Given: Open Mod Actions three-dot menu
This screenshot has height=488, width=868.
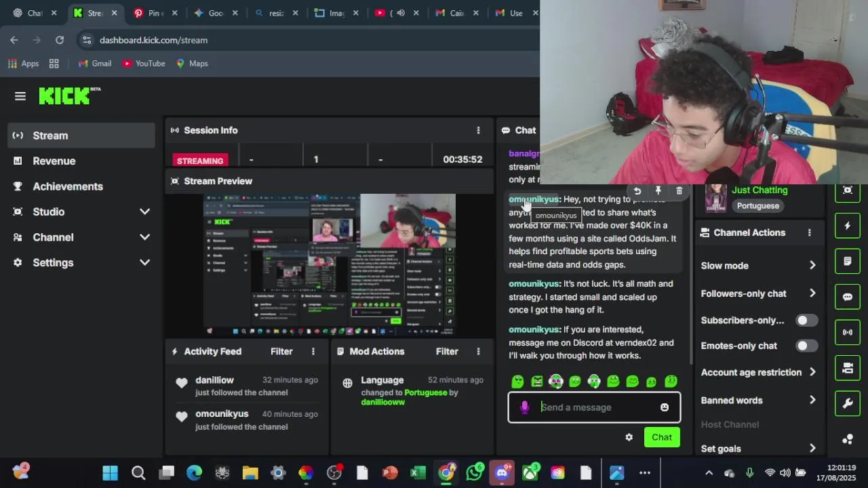Looking at the screenshot, I should 478,351.
